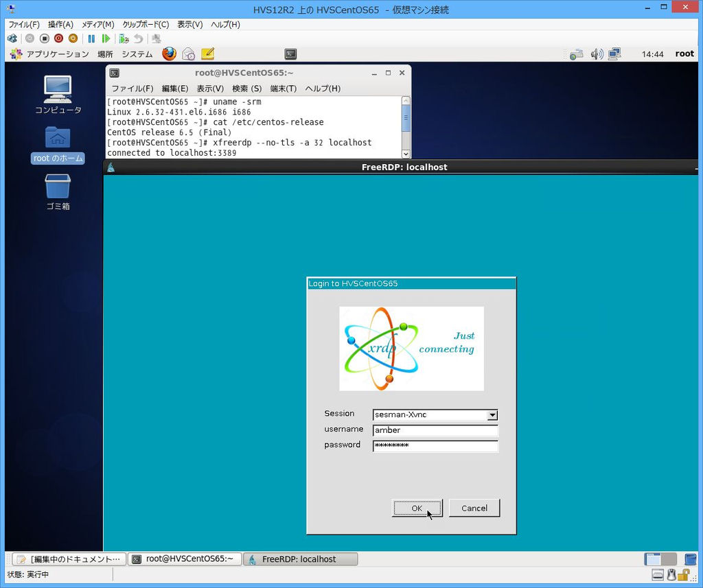Screen dimensions: 703x588
Task: Click the OK button in login dialog
Action: tap(417, 508)
